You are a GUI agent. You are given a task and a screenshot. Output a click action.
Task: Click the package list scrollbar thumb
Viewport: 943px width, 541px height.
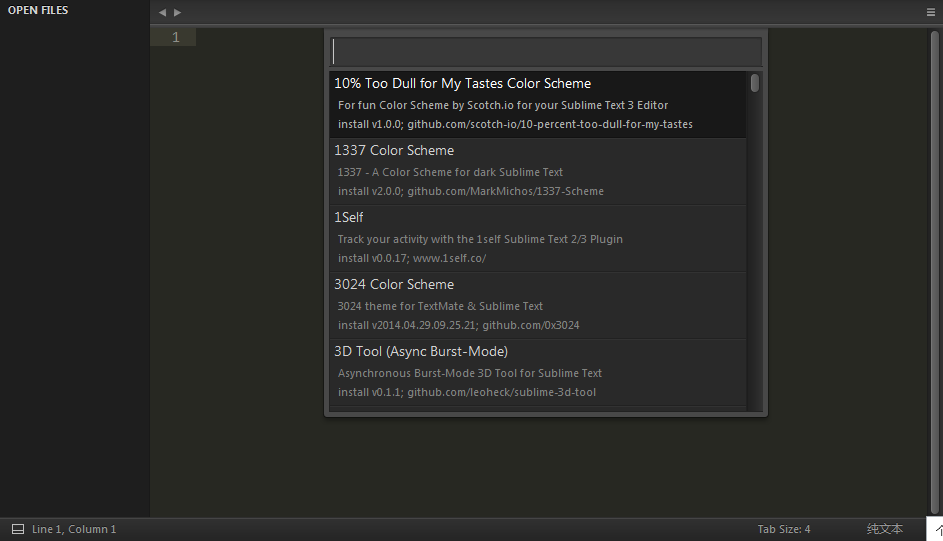[x=755, y=83]
